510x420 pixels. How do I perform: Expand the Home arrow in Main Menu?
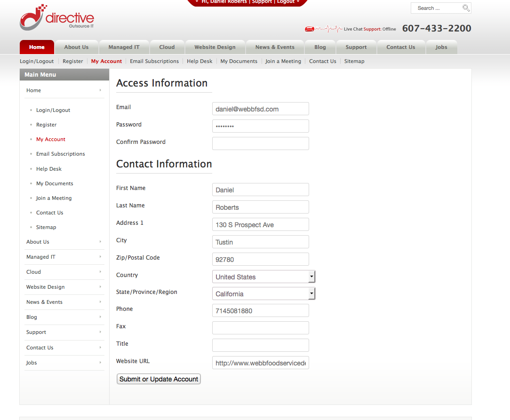click(x=100, y=90)
